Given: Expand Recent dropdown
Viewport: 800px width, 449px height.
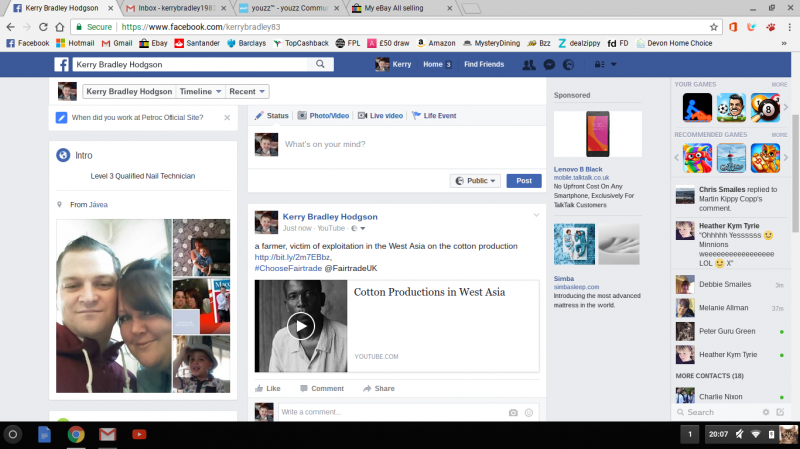Looking at the screenshot, I should (247, 91).
